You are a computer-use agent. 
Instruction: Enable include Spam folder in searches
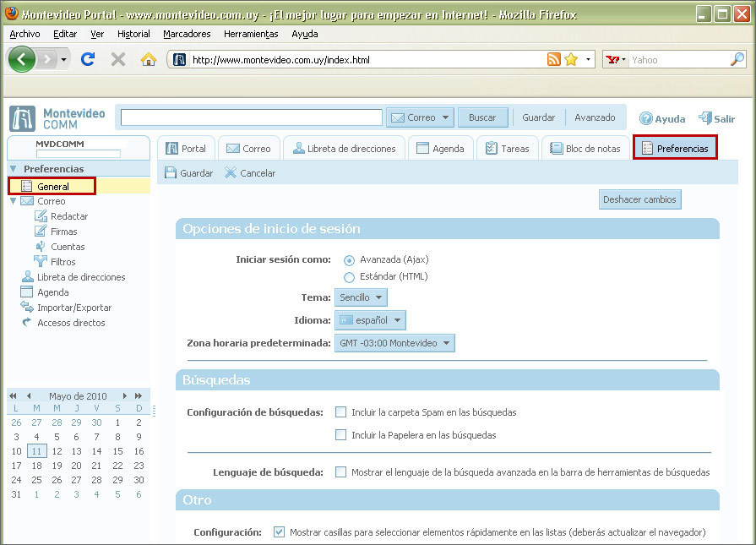[341, 412]
